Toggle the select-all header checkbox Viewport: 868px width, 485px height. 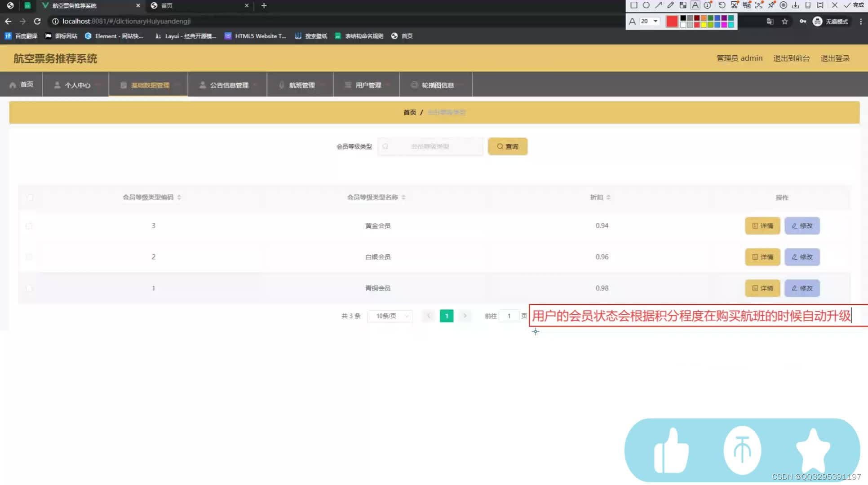30,198
